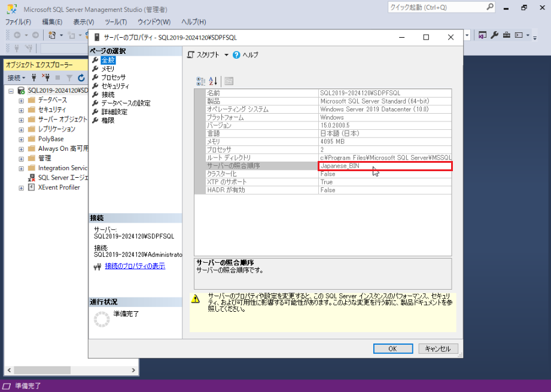This screenshot has width=551, height=392.
Task: Click the 接続のプロパティの表示 link
Action: coord(135,266)
